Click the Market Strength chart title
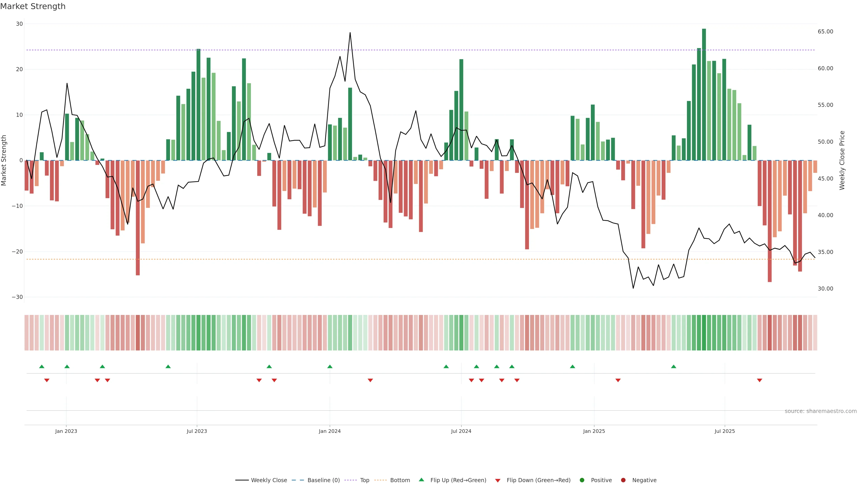868x488 pixels. [33, 6]
